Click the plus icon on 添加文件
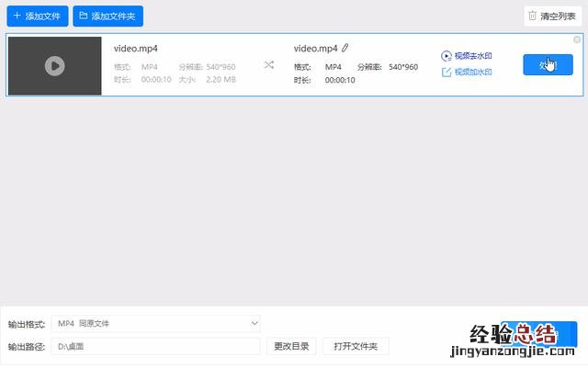This screenshot has height=368, width=588. pyautogui.click(x=17, y=16)
